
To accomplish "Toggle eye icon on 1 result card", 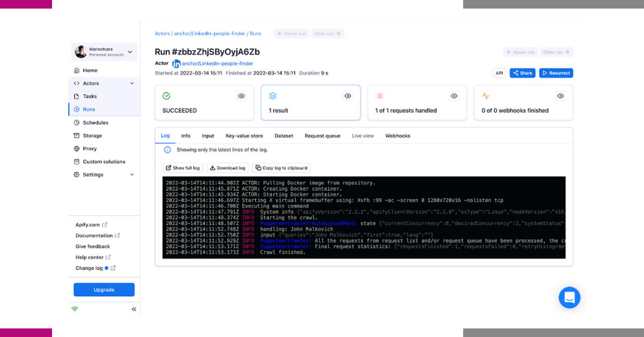I will click(348, 96).
